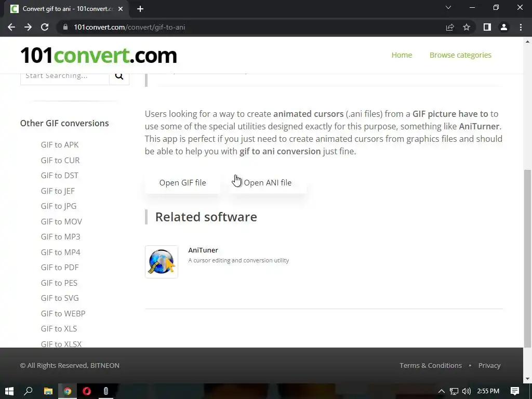Open the Privacy footer link

(489, 365)
